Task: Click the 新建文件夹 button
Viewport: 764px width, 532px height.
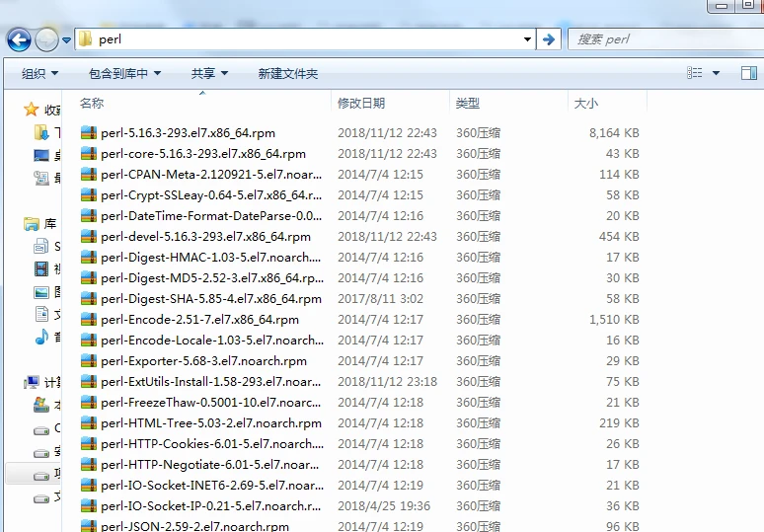Action: (288, 74)
